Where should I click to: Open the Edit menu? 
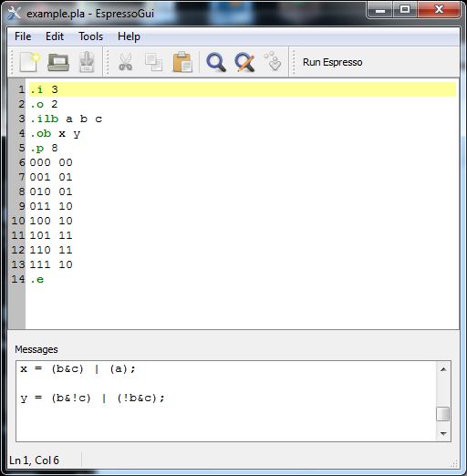click(x=55, y=36)
